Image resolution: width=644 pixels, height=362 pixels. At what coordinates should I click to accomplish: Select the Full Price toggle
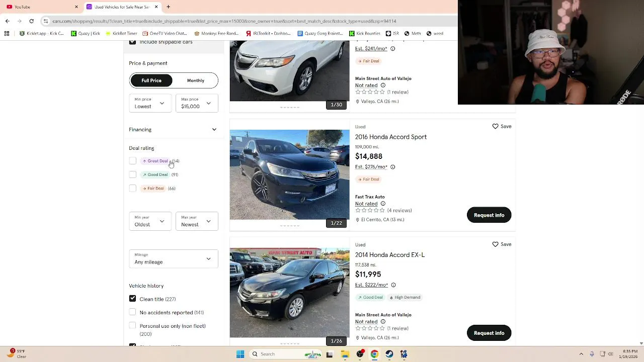click(x=151, y=80)
